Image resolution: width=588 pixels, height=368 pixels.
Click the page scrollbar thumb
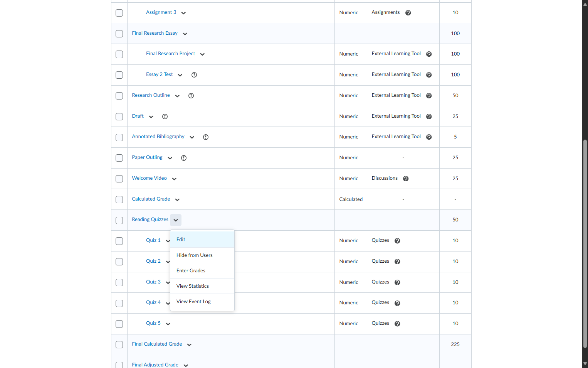pos(585,244)
